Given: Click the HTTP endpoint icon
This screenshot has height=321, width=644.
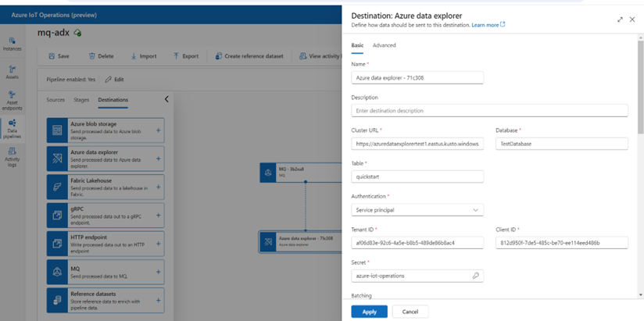Looking at the screenshot, I should pyautogui.click(x=57, y=244).
